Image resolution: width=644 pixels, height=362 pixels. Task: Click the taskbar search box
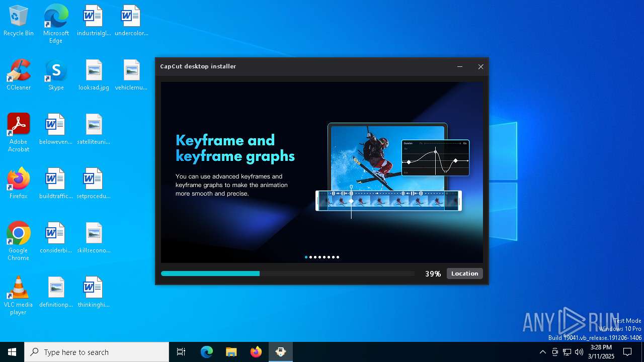pyautogui.click(x=97, y=352)
